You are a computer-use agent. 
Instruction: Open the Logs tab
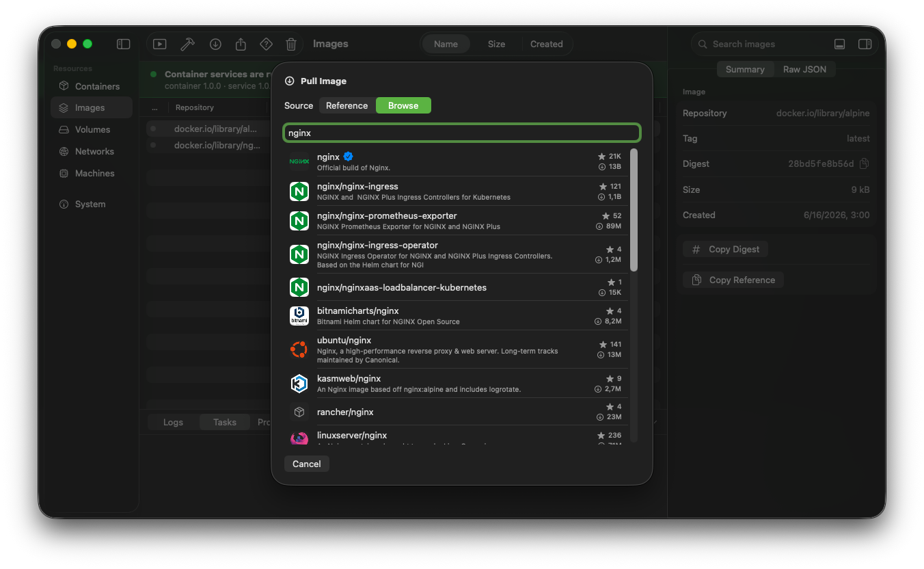pos(173,422)
